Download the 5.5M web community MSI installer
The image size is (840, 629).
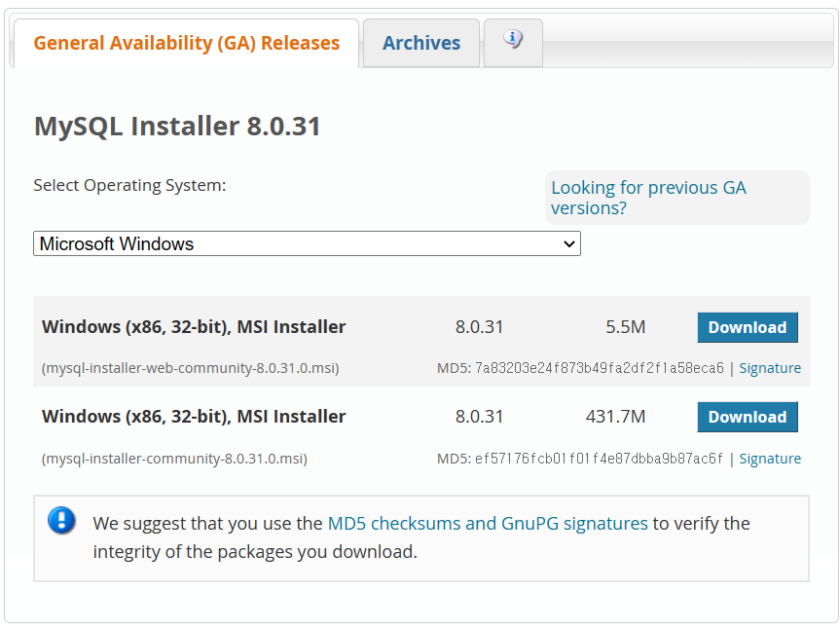coord(748,327)
